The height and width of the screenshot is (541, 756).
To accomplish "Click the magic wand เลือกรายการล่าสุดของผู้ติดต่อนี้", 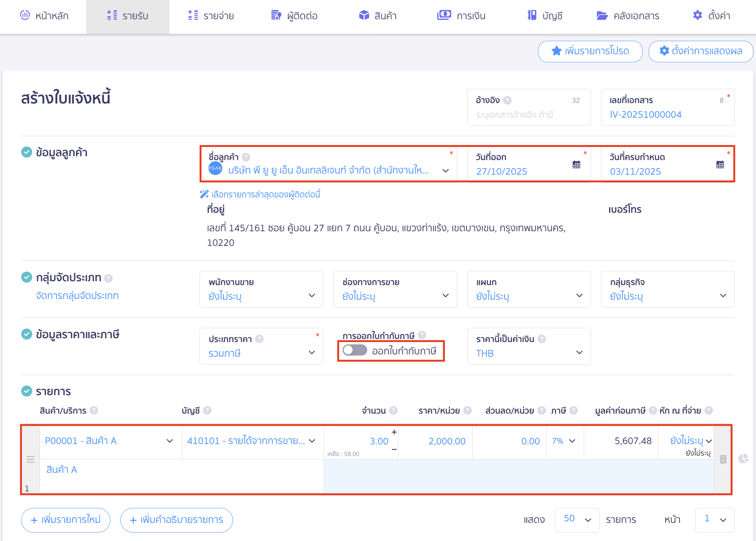I will (260, 194).
